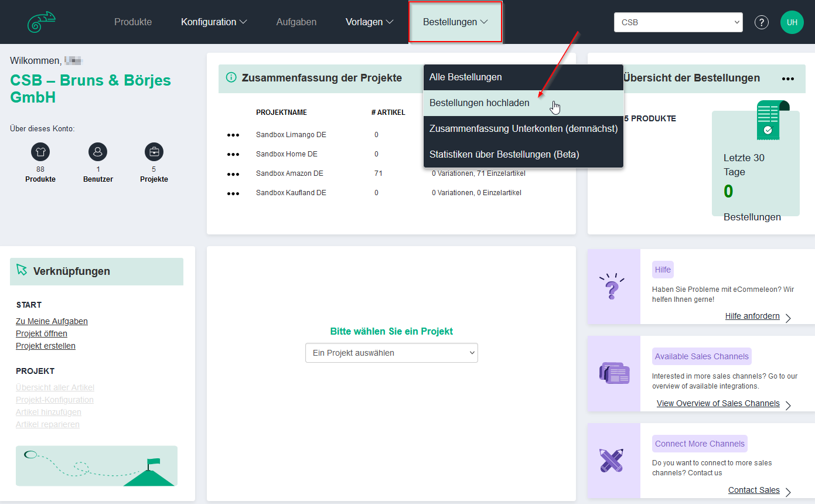This screenshot has width=815, height=504.
Task: Expand the Konfiguration menu
Action: (x=214, y=22)
